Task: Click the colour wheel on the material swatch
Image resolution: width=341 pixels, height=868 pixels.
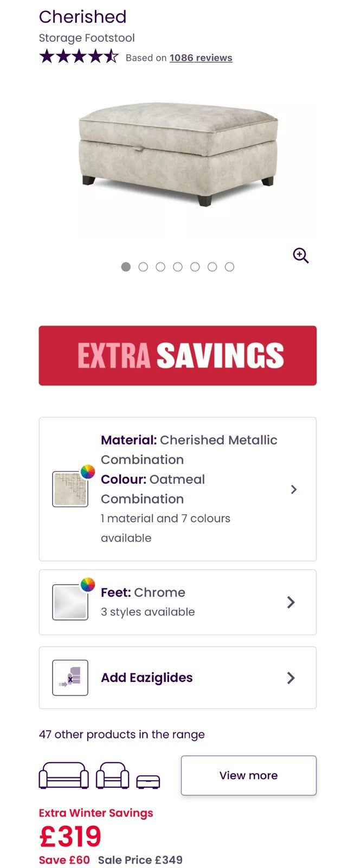Action: click(x=87, y=471)
